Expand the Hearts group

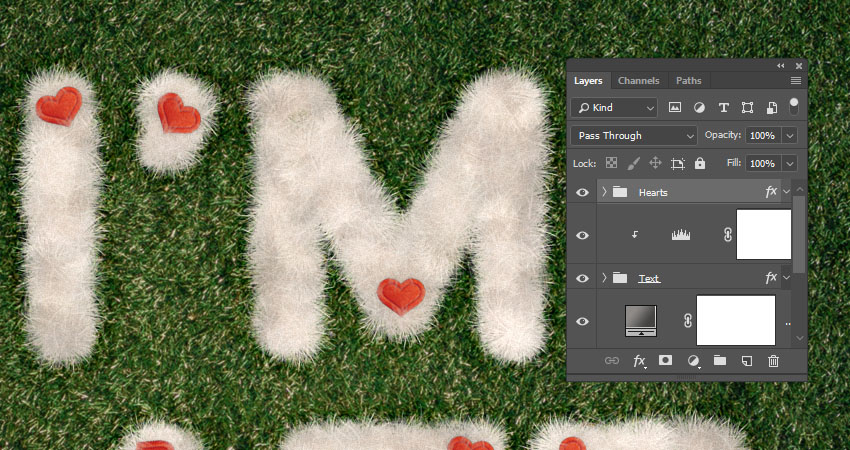pyautogui.click(x=604, y=192)
